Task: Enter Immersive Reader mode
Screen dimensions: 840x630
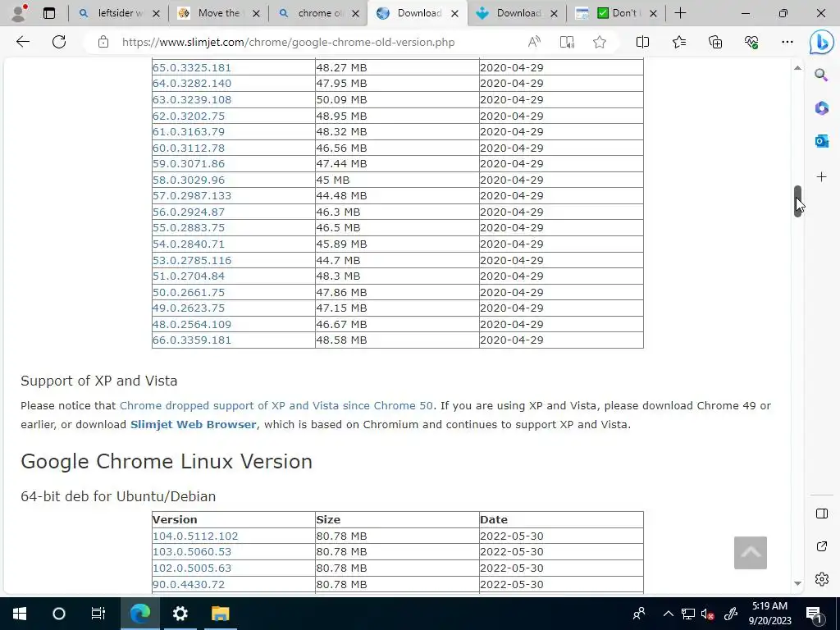Action: 567,42
